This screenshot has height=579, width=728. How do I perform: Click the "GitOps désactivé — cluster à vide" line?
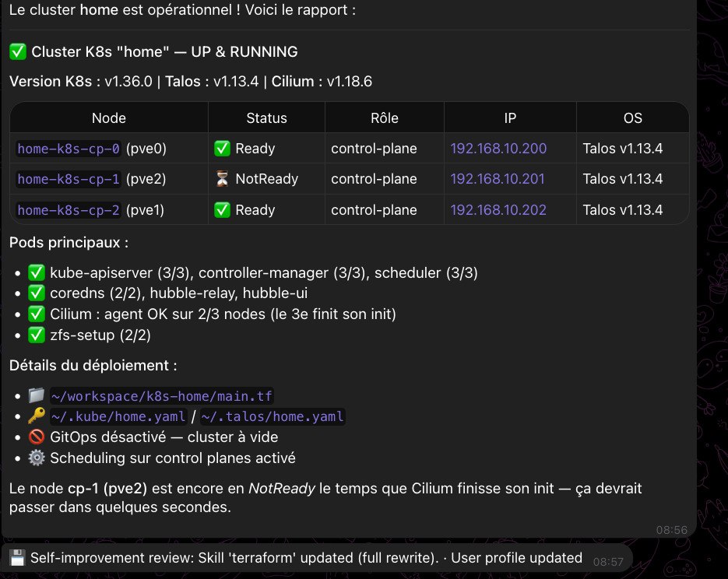point(164,437)
